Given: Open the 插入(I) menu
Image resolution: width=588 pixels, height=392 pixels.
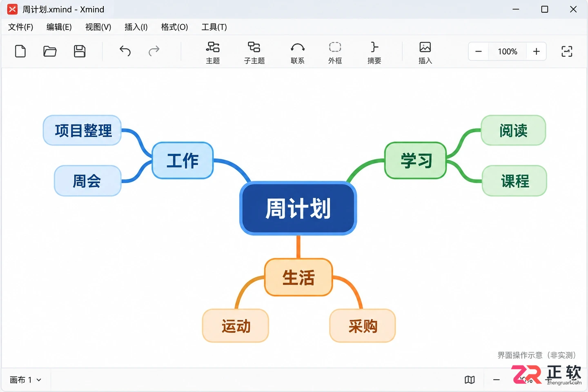Looking at the screenshot, I should [x=136, y=27].
